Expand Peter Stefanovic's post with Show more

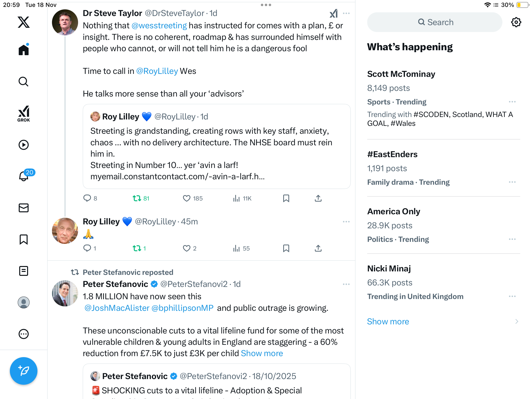pos(262,353)
